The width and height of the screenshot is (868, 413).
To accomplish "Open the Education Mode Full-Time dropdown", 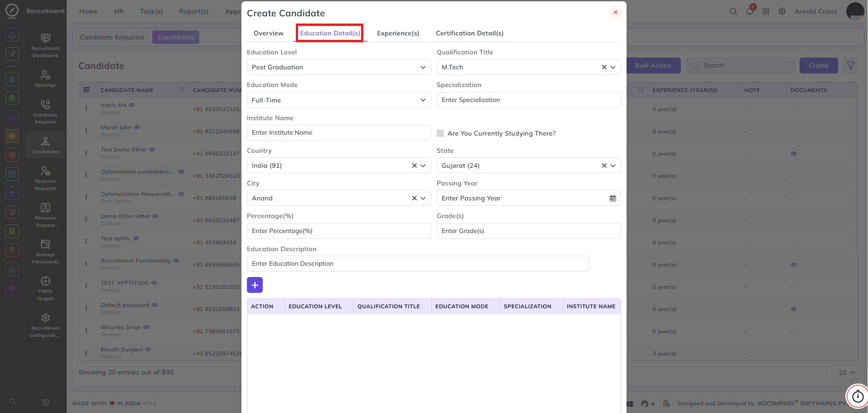I will tap(339, 100).
